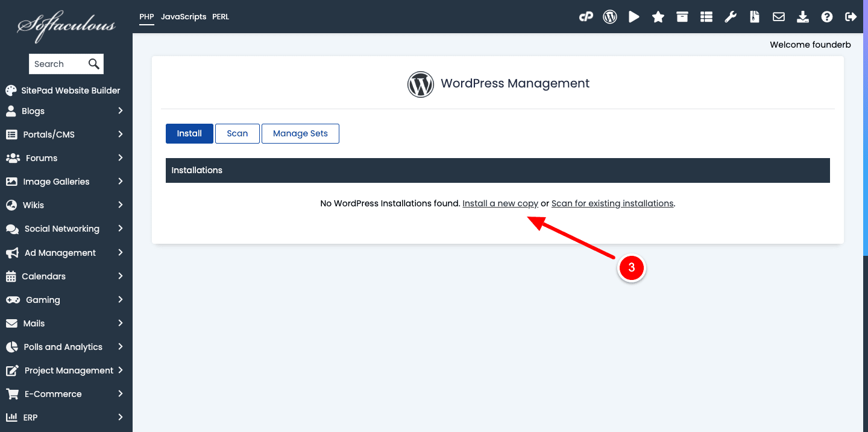Switch to the PHP tab
868x432 pixels.
point(147,17)
